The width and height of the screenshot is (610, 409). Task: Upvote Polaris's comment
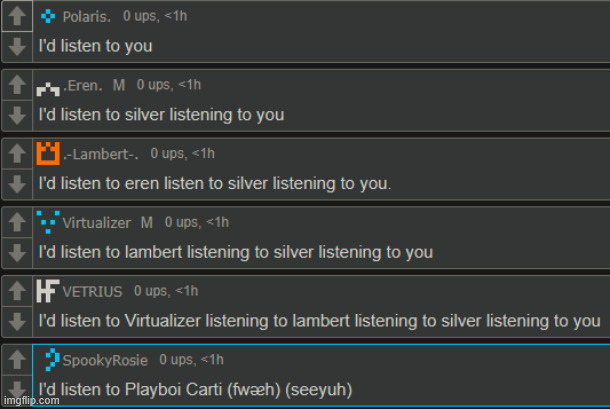tap(15, 18)
